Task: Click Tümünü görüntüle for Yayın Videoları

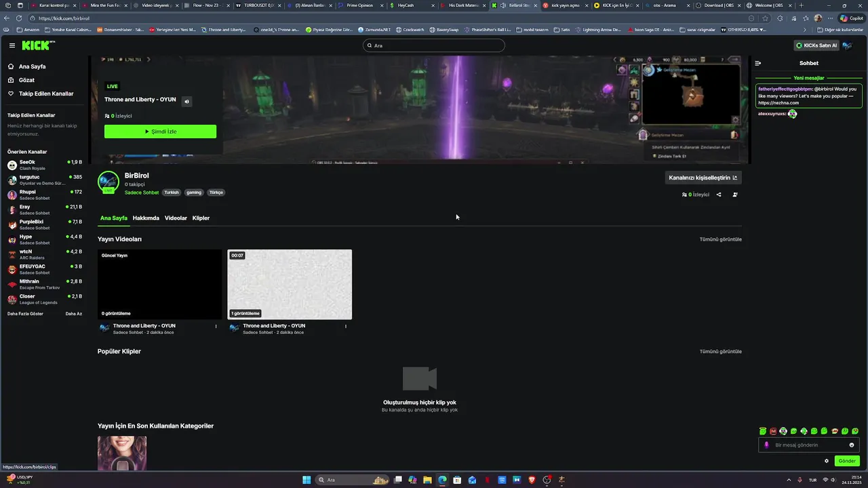Action: coord(721,239)
